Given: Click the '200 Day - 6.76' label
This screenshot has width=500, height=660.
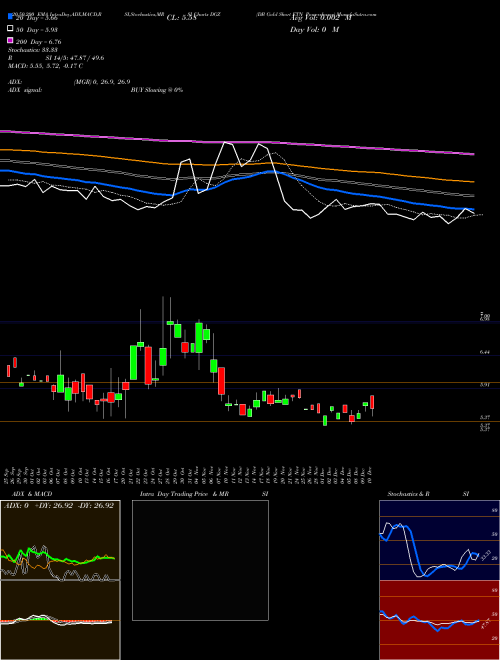Looking at the screenshot, I should (38, 42).
